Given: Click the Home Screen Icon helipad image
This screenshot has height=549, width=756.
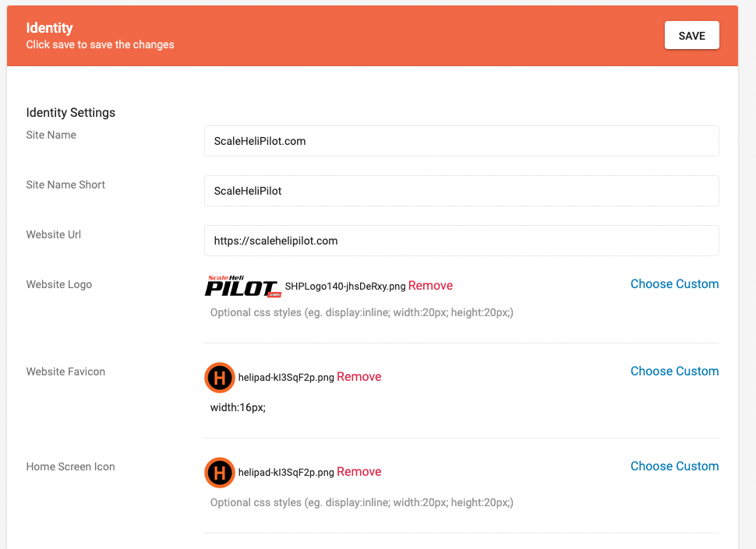Looking at the screenshot, I should 219,473.
